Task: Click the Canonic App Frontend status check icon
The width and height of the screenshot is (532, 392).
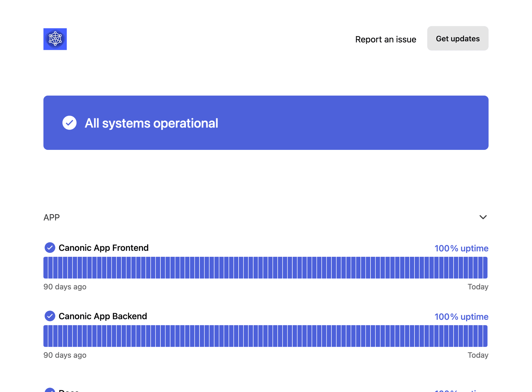Action: coord(50,248)
